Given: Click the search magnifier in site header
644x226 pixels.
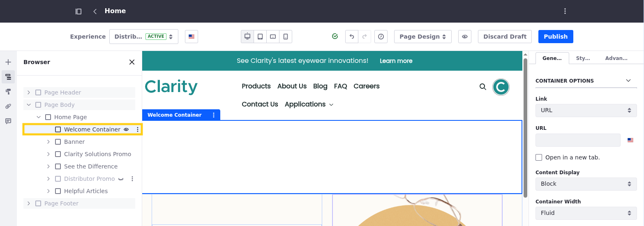Looking at the screenshot, I should tap(483, 87).
